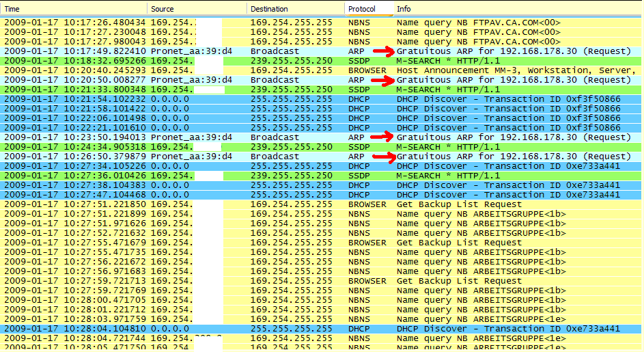Select DHCP Discover packet at 10:22:06.101498
644x352 pixels.
[x=321, y=118]
